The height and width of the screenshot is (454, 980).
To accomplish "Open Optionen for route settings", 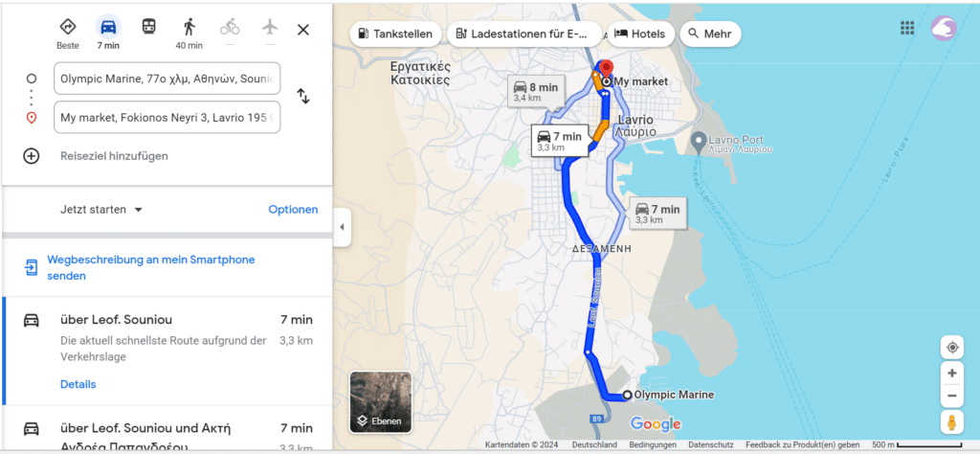I will pyautogui.click(x=293, y=210).
